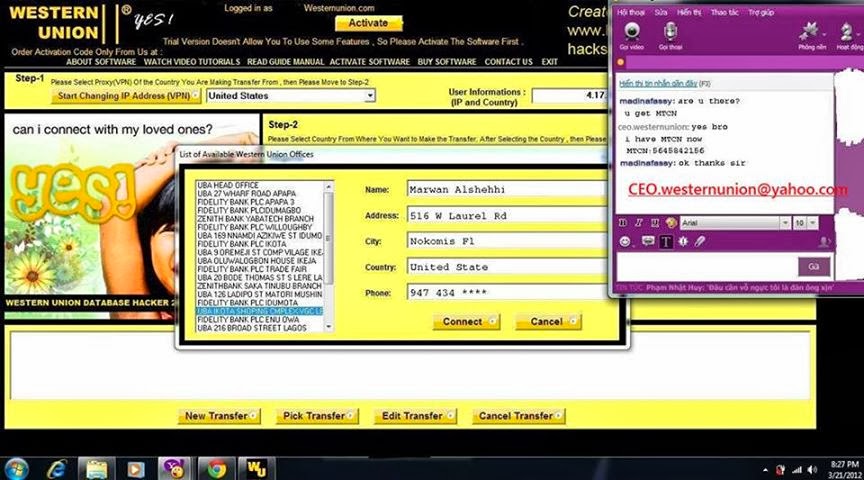Viewport: 864px width, 480px height.
Task: Click the Name field with Marwan Alshehhi
Action: point(507,189)
